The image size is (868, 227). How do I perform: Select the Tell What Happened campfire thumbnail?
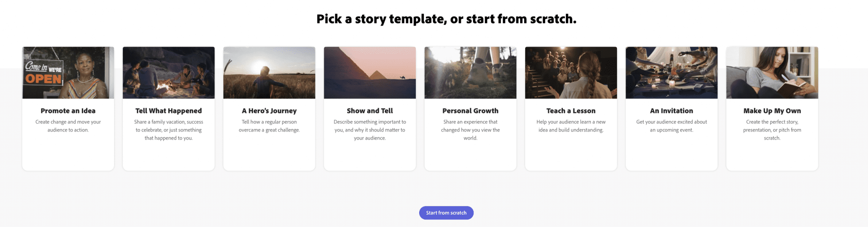(x=169, y=73)
